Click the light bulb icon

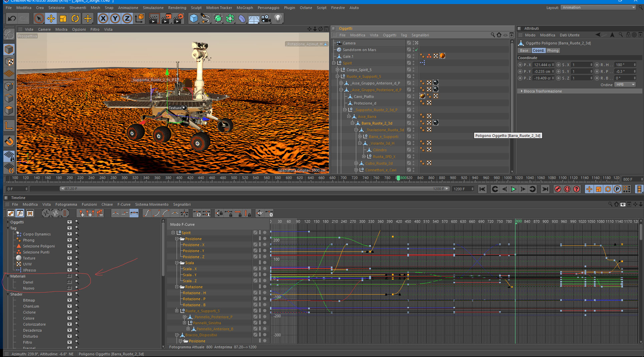pyautogui.click(x=278, y=19)
